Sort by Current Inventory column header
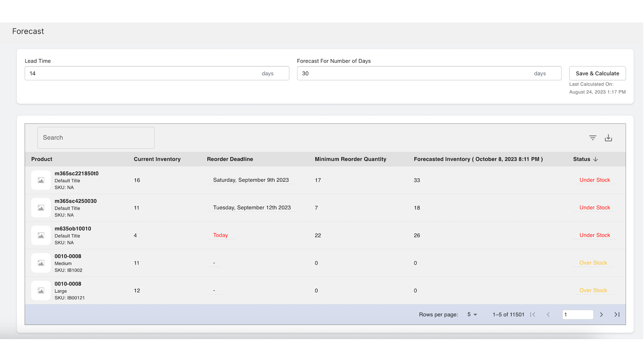The height and width of the screenshot is (362, 644). click(x=157, y=159)
